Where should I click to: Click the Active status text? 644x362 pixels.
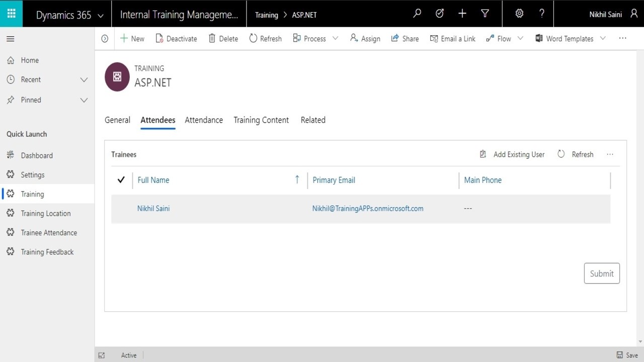click(129, 355)
